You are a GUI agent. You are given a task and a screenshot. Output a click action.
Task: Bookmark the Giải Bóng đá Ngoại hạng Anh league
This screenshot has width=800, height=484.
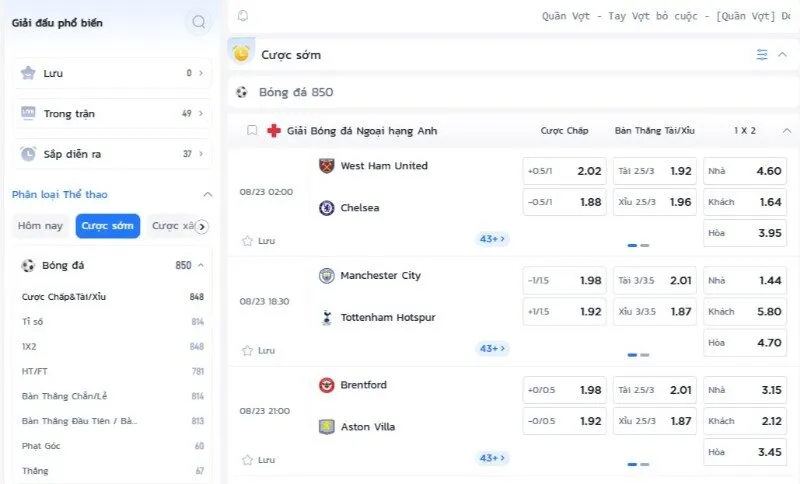coord(252,131)
